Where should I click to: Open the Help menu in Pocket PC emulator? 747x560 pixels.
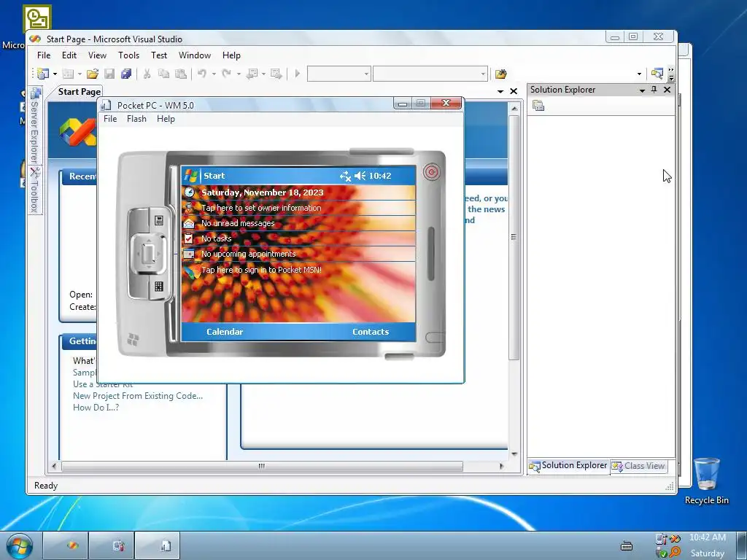click(166, 119)
